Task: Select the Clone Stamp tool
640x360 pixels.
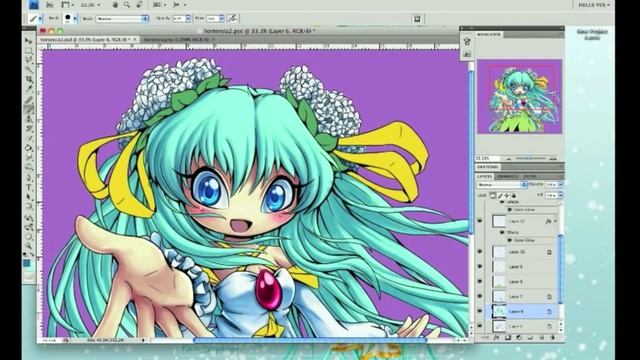Action: coord(29,119)
